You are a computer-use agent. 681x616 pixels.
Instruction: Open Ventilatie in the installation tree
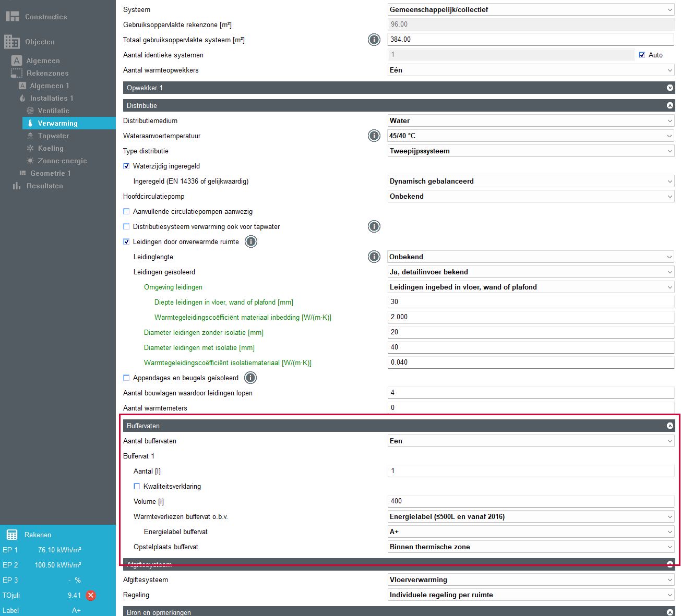pos(53,111)
